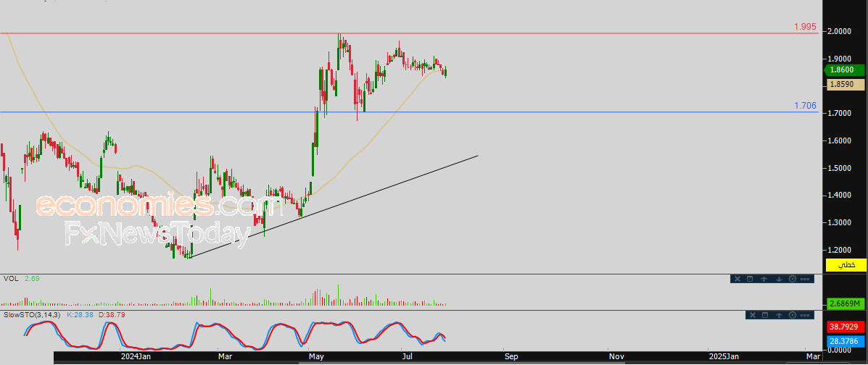
Task: Click the yellow scale-type button on price axis
Action: tap(846, 265)
